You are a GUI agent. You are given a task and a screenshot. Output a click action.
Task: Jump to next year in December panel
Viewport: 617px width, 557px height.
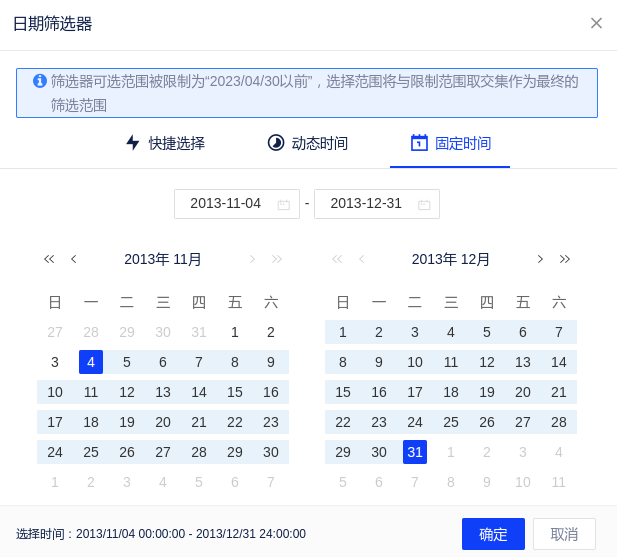tap(565, 259)
